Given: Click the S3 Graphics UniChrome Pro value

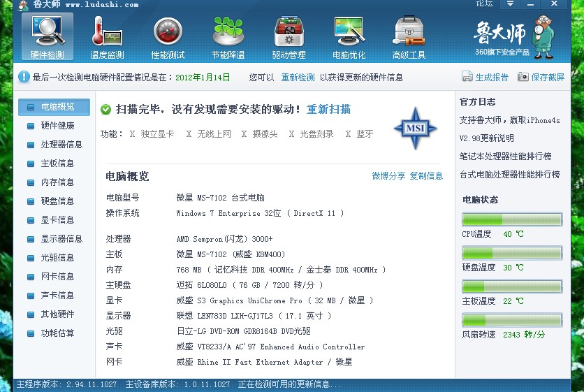Looking at the screenshot, I should (x=275, y=300).
